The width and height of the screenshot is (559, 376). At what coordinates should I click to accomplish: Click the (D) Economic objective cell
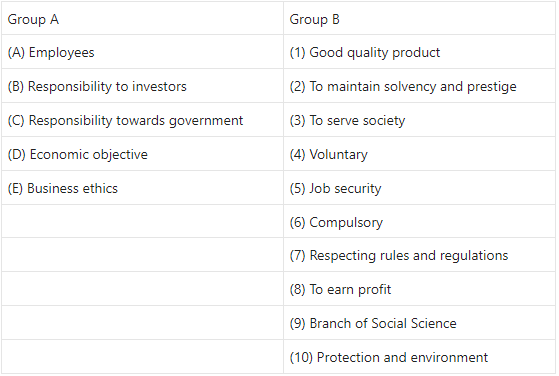tap(142, 154)
